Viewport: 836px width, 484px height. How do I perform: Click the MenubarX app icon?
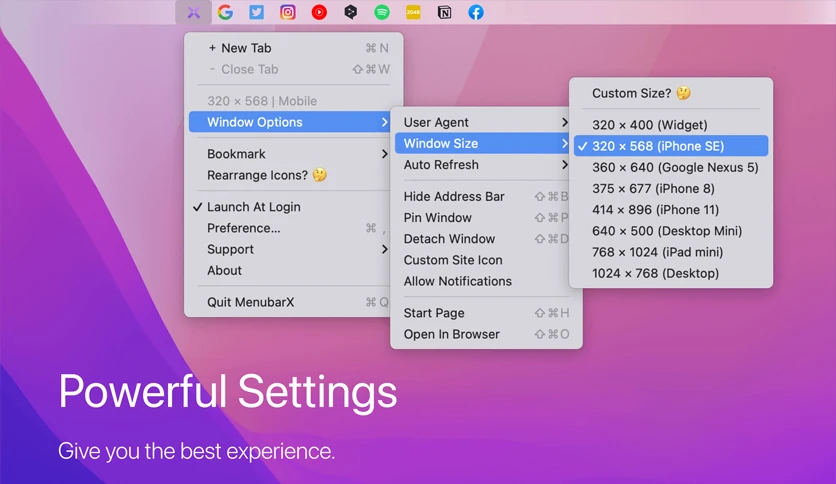tap(194, 12)
